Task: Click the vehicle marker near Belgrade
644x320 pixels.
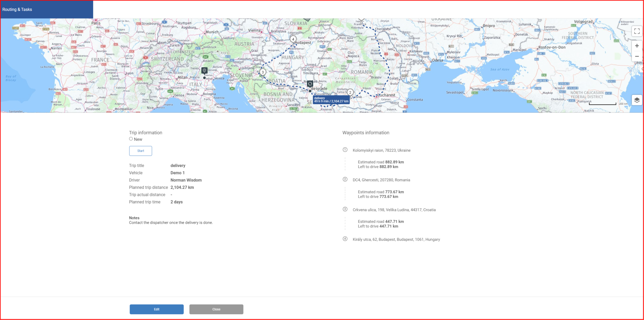Action: point(310,84)
